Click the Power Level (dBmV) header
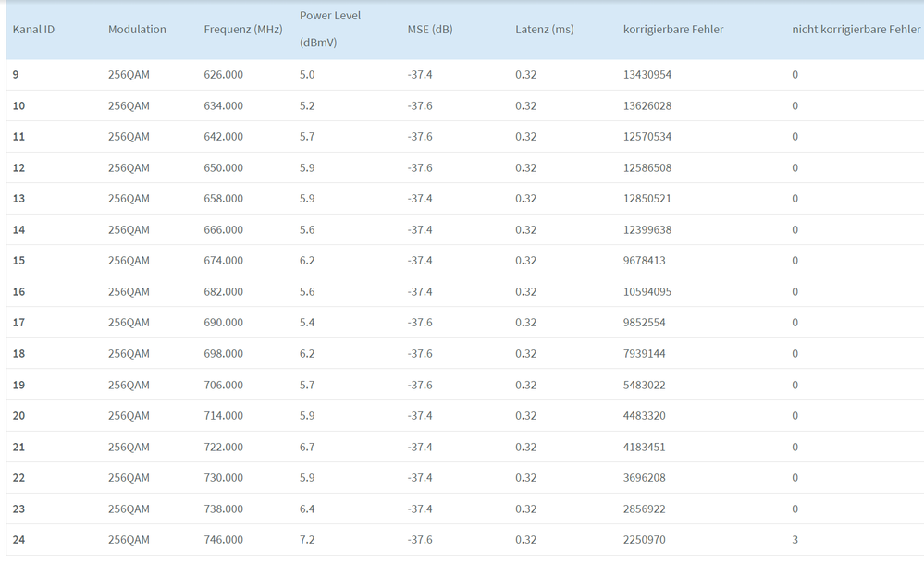Image resolution: width=924 pixels, height=564 pixels. pos(330,29)
